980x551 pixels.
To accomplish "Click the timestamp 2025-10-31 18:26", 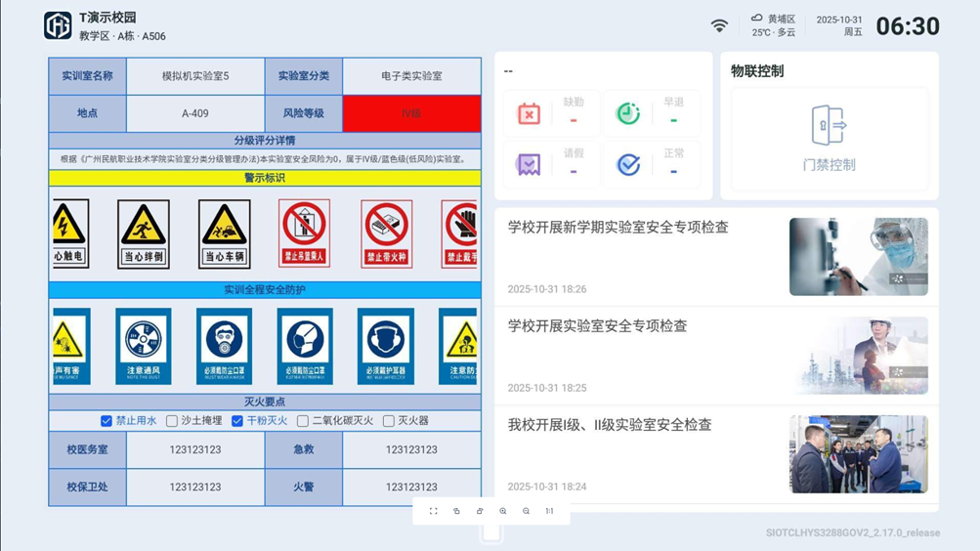I will click(547, 289).
